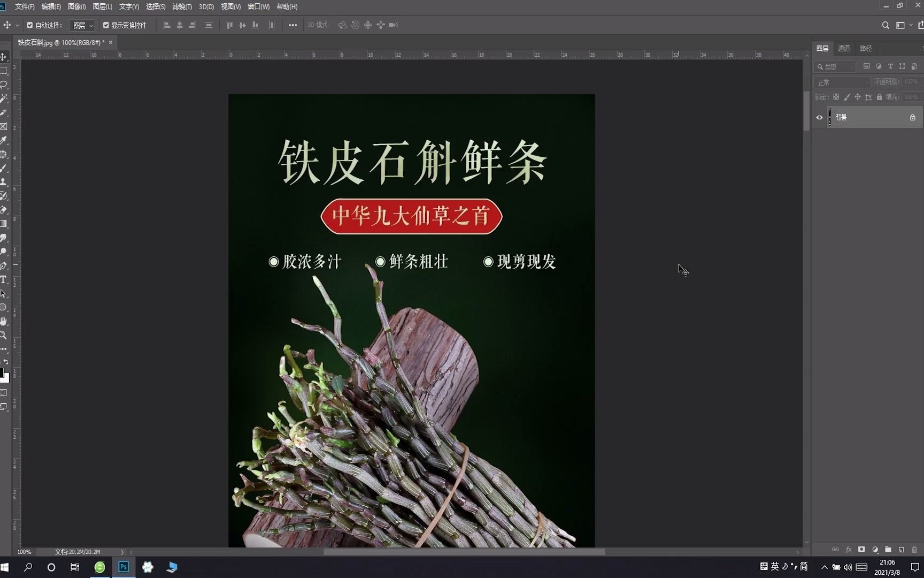Image resolution: width=924 pixels, height=578 pixels.
Task: Select the Type tool
Action: tap(4, 279)
